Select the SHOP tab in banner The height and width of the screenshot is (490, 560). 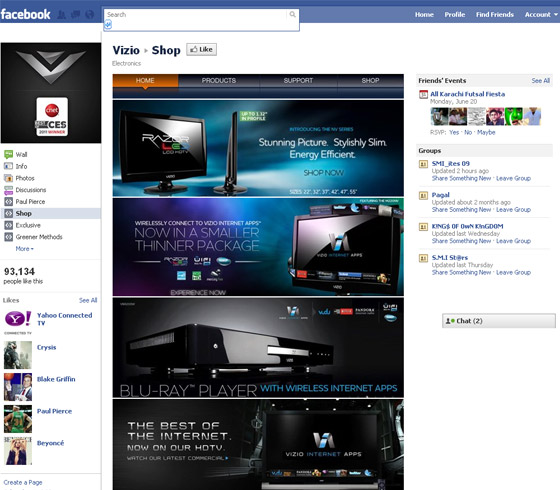tap(370, 81)
